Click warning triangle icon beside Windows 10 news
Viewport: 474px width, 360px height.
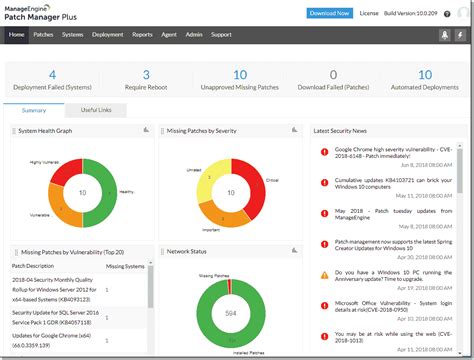[324, 275]
